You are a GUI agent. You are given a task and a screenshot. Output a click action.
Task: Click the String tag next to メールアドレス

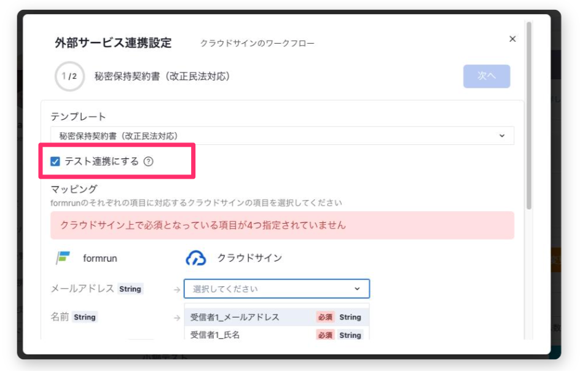pos(130,289)
